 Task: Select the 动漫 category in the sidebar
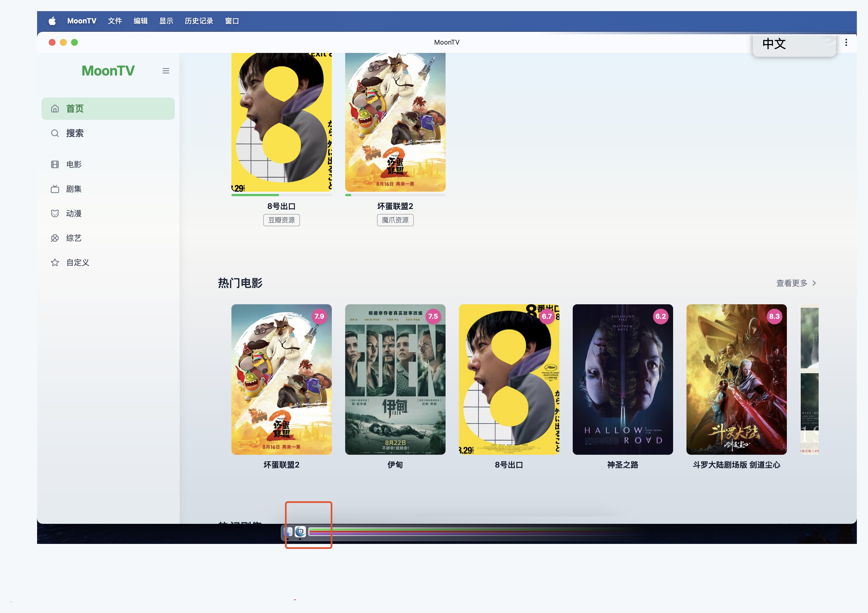click(108, 213)
